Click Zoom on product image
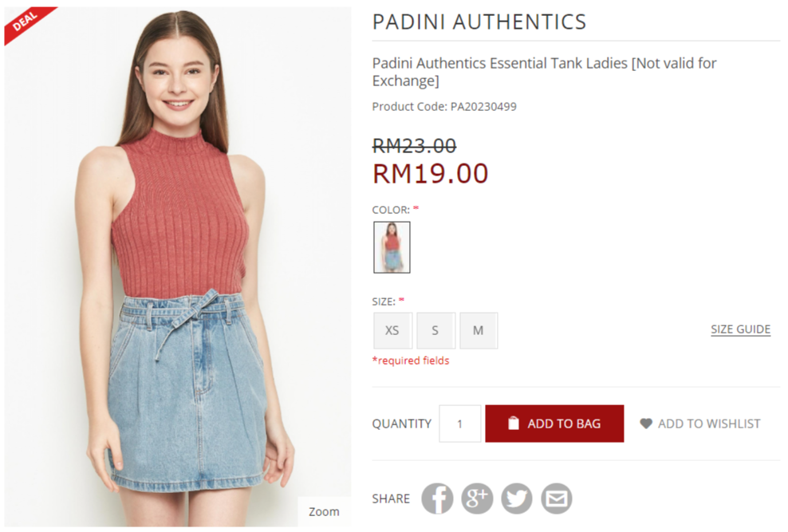The height and width of the screenshot is (532, 788). click(324, 511)
